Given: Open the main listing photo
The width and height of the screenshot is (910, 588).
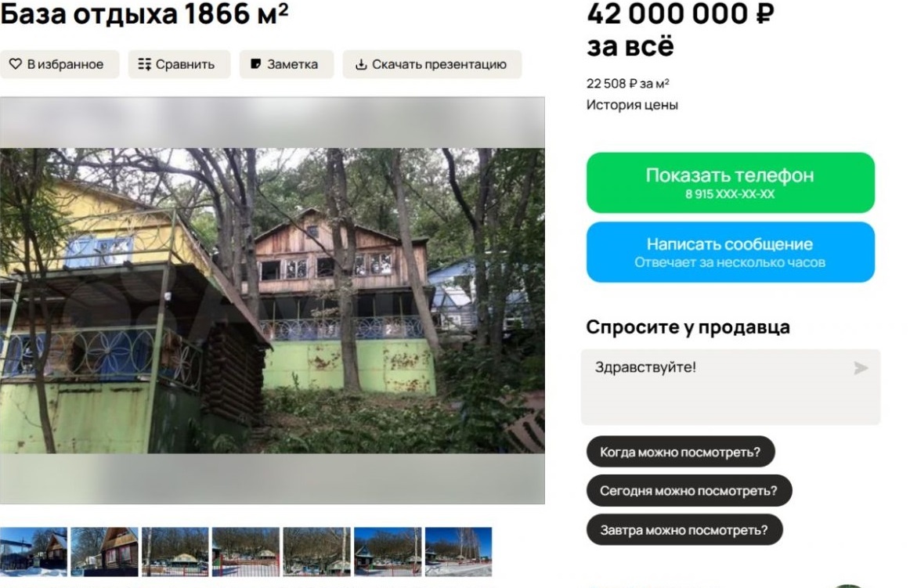Looking at the screenshot, I should pyautogui.click(x=273, y=301).
